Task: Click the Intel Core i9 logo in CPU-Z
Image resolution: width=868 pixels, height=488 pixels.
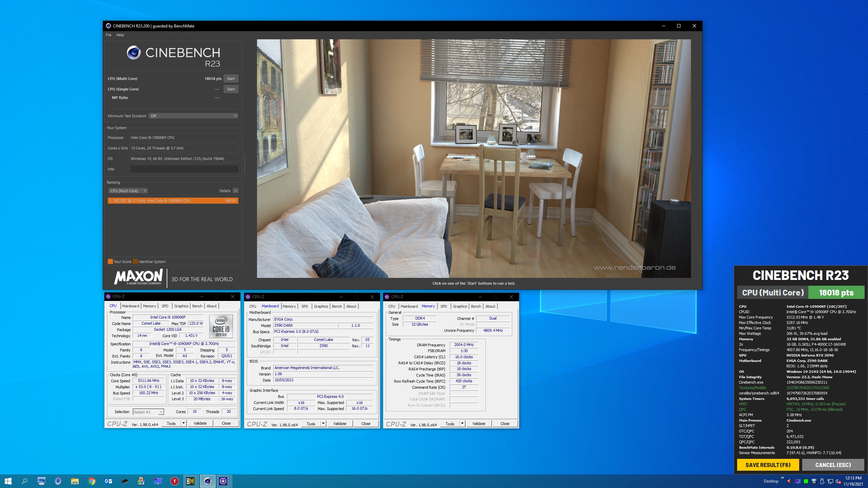Action: coord(221,326)
